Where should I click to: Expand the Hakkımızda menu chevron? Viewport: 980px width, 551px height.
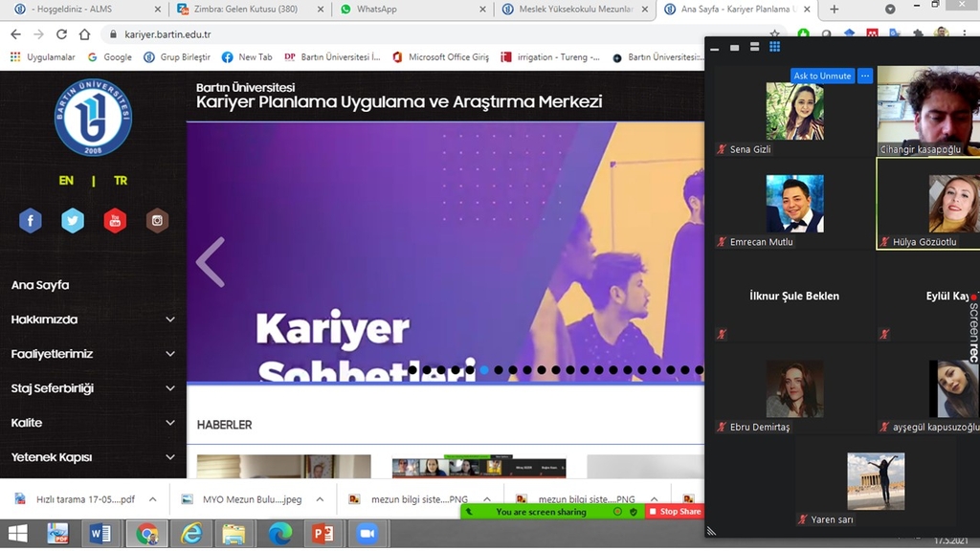pos(169,320)
